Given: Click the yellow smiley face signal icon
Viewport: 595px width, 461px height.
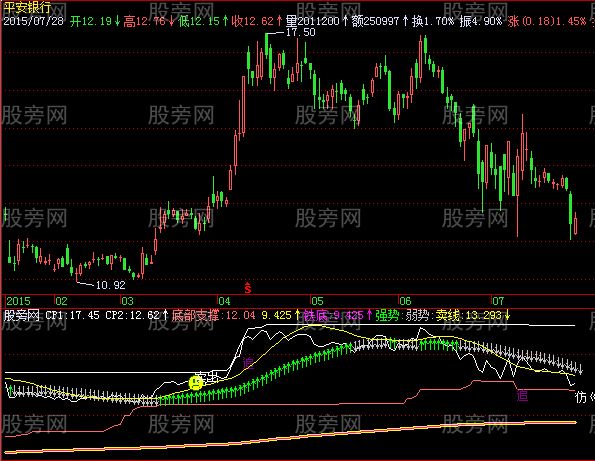Looking at the screenshot, I should coord(196,382).
